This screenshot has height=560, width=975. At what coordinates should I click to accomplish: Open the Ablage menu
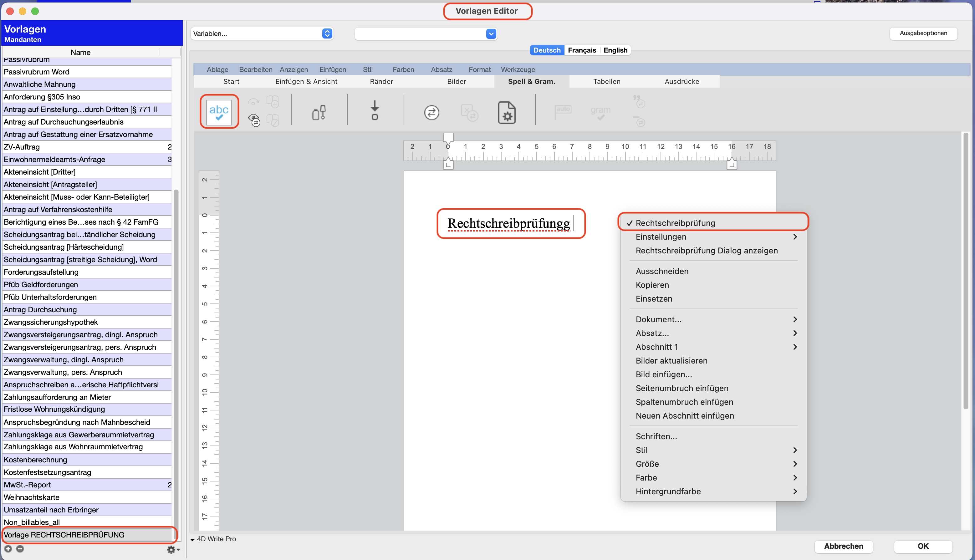pos(217,70)
